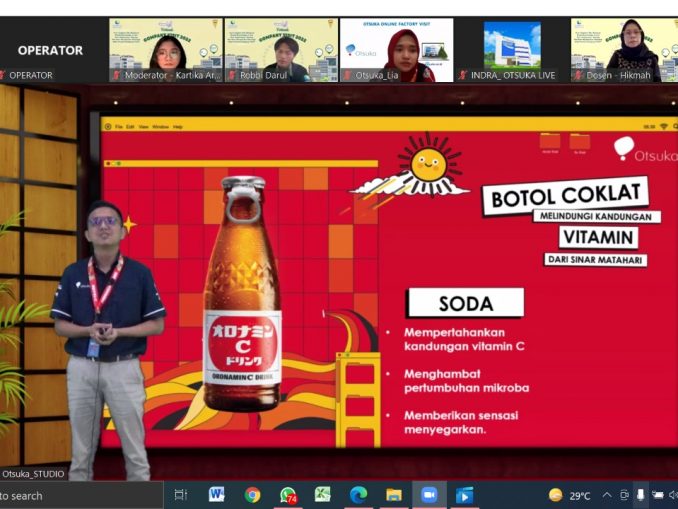The width and height of the screenshot is (678, 509).
Task: Open File Explorer from the taskbar
Action: pyautogui.click(x=394, y=495)
